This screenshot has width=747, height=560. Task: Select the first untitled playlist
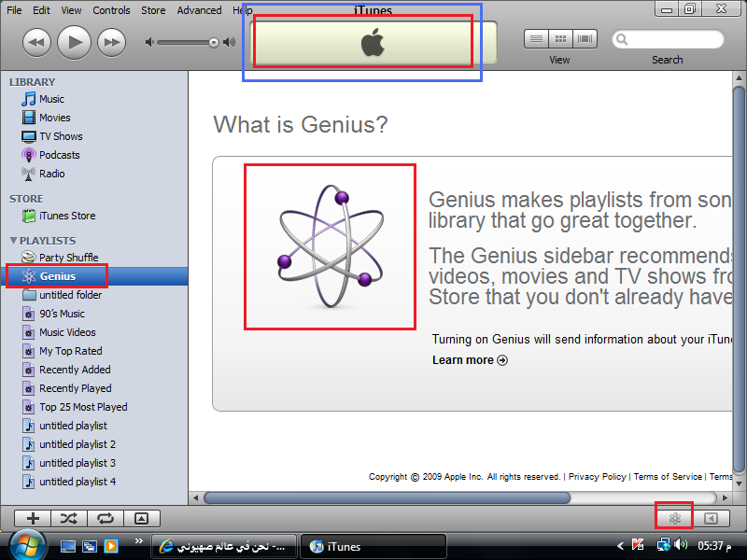(x=64, y=426)
